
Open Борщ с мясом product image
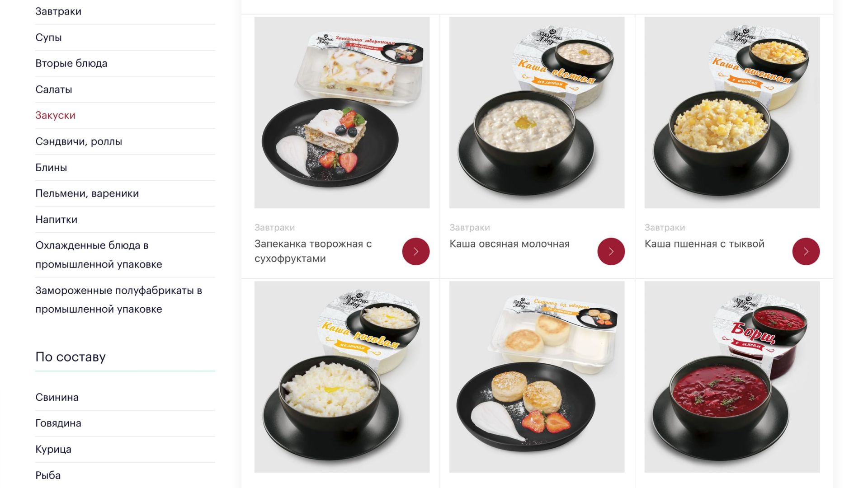pyautogui.click(x=732, y=377)
